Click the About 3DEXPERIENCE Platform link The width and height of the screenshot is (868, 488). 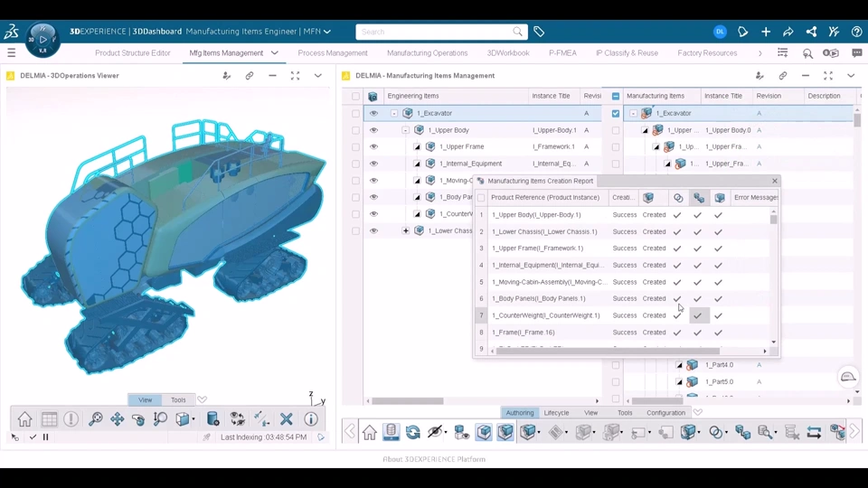(434, 459)
